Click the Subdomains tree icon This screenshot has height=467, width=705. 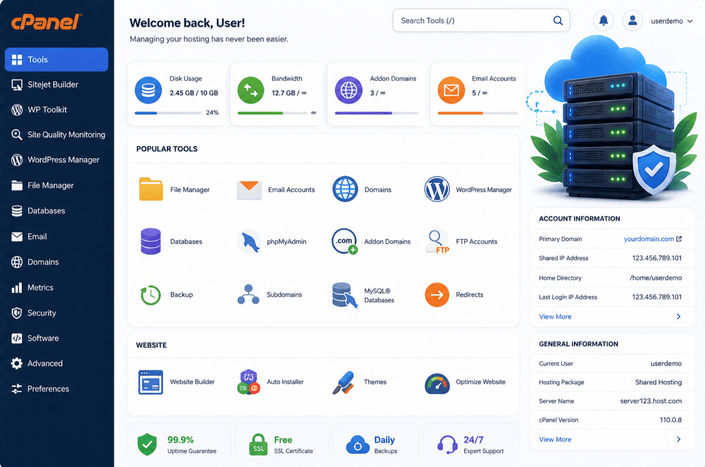coord(248,294)
